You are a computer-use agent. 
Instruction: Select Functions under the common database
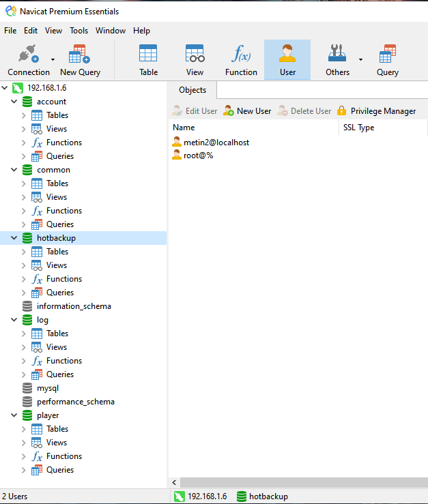point(64,211)
